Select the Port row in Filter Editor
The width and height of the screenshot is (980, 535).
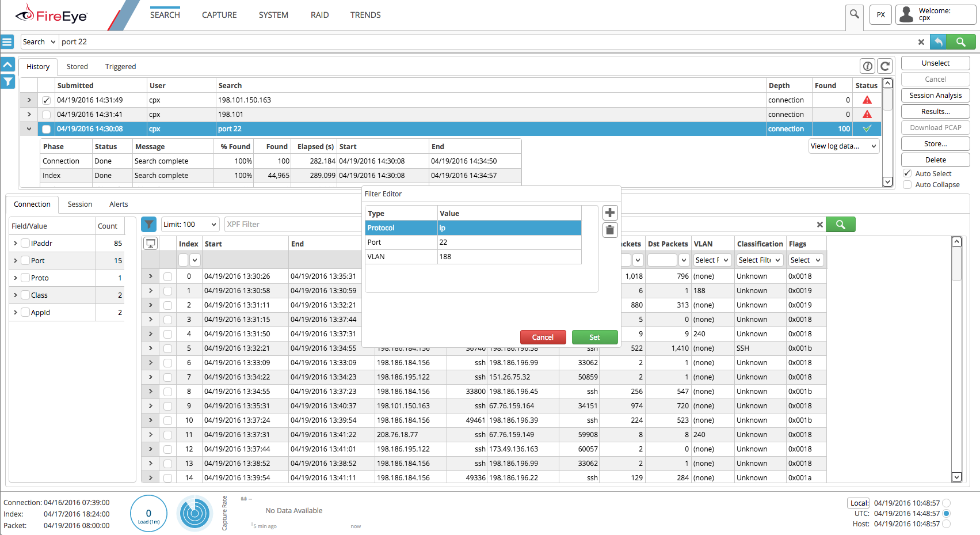coord(473,242)
